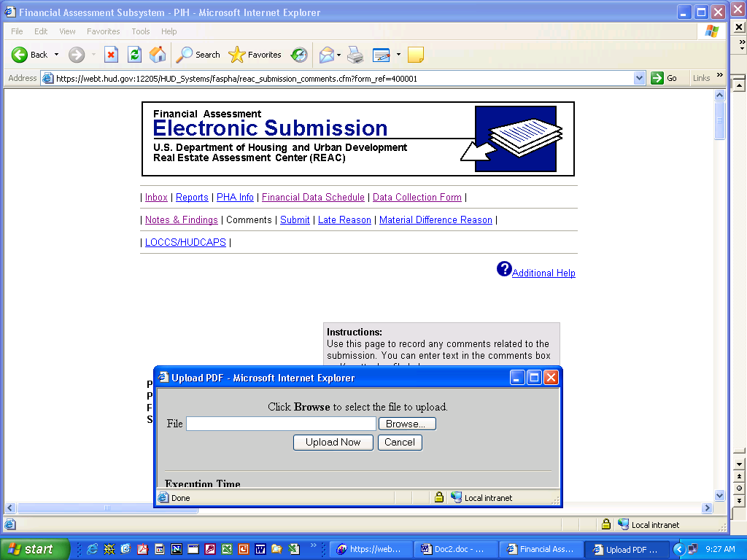Open the Additional Help link
The width and height of the screenshot is (747, 560).
tap(543, 273)
